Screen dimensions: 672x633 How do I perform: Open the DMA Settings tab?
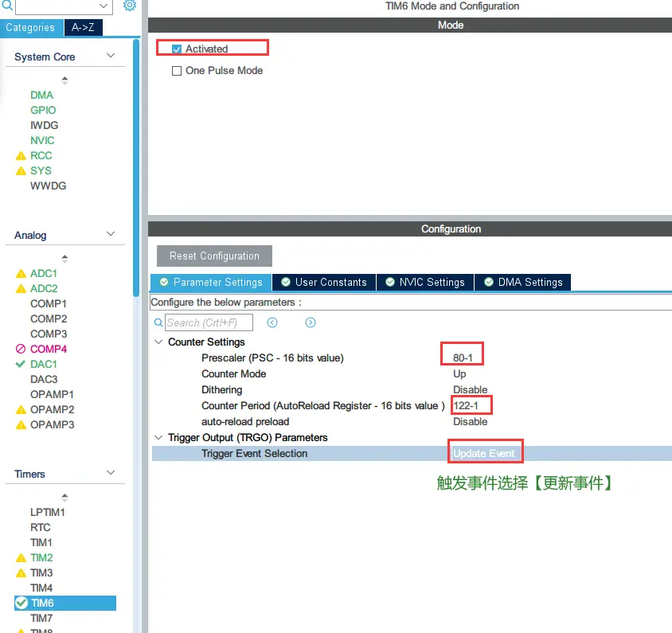[x=522, y=282]
